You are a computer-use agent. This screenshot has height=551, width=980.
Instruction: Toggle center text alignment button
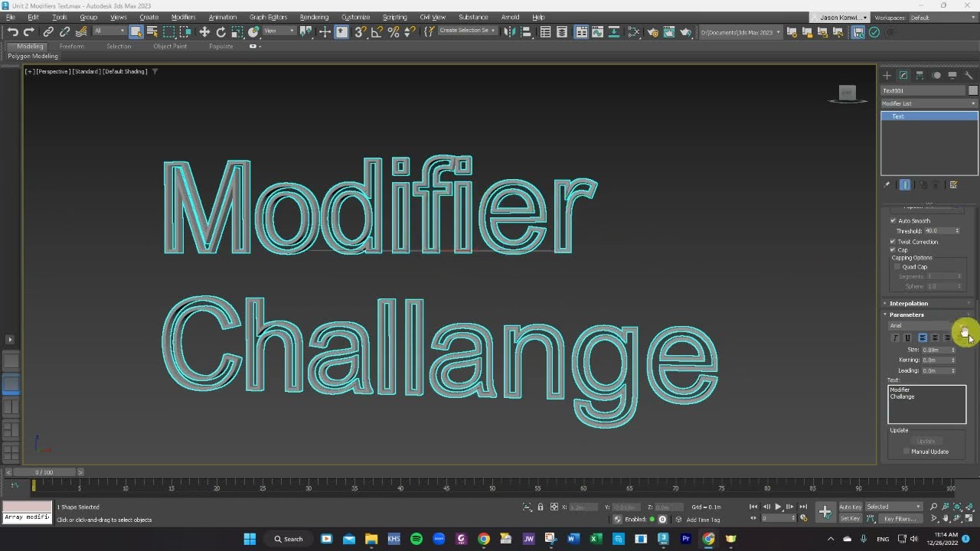935,337
